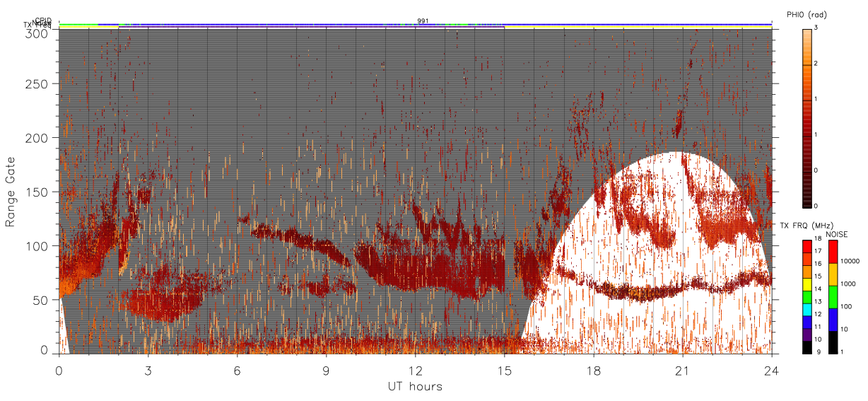This screenshot has width=868, height=401.
Task: Click x-axis tick label '9'
Action: click(x=327, y=371)
